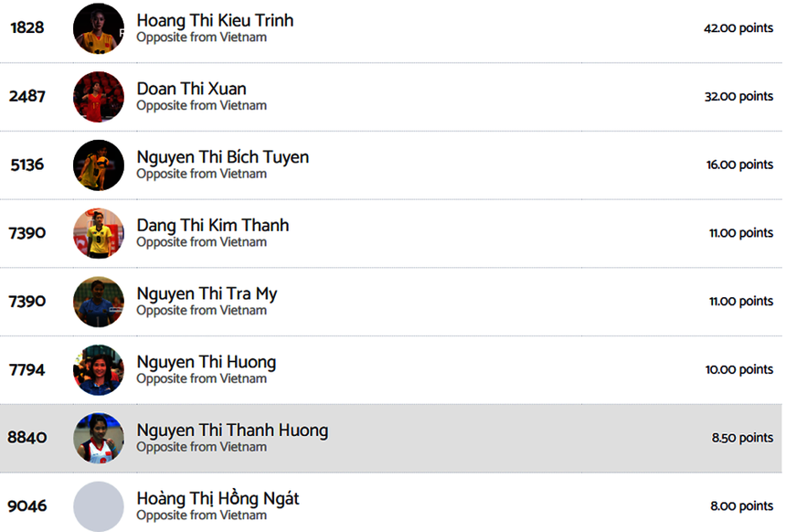Image resolution: width=786 pixels, height=532 pixels.
Task: Click Hoàng Thị Hồng Ngát's blank avatar
Action: [99, 506]
